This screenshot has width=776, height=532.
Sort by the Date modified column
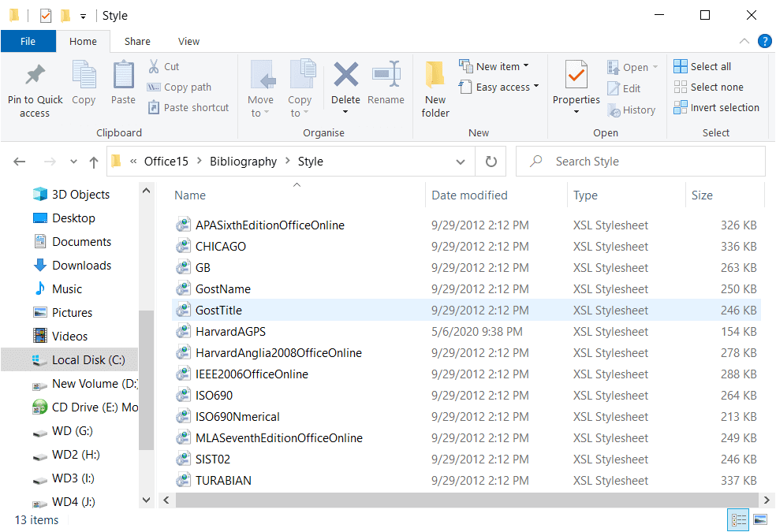click(496, 195)
